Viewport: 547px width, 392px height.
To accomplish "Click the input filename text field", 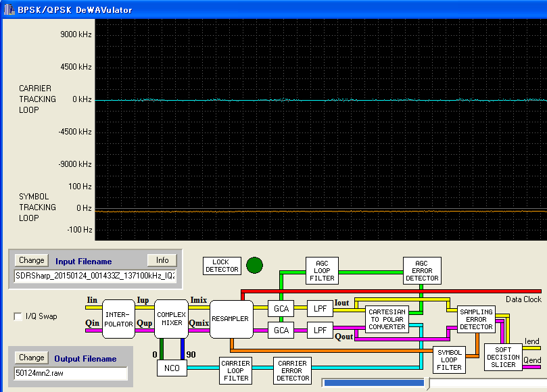I will [95, 276].
